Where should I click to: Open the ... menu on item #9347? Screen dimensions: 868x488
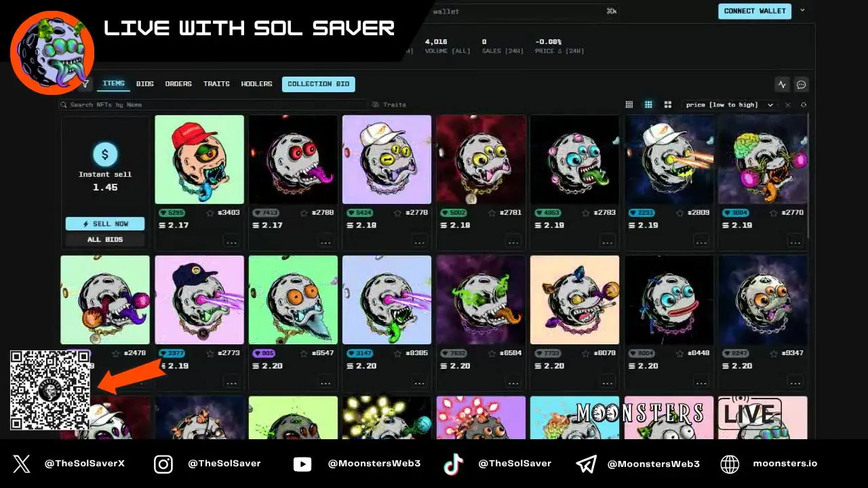pos(795,382)
